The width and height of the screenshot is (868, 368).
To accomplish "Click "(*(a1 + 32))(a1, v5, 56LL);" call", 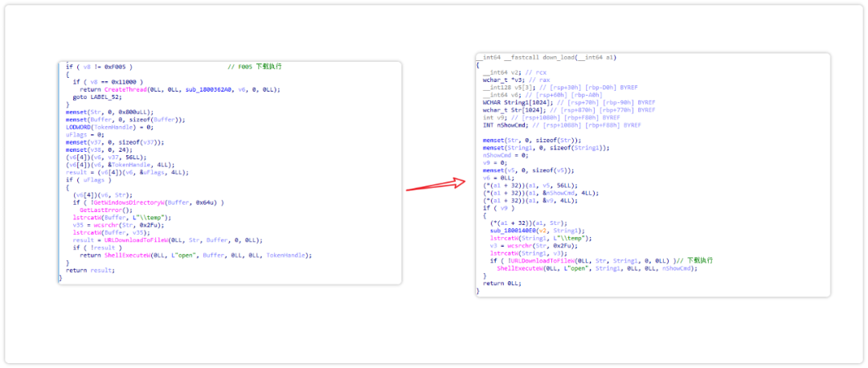I will [530, 186].
